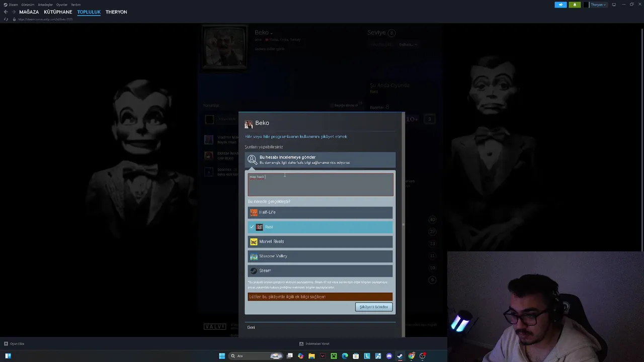Open File Explorer from the taskbar
Image resolution: width=644 pixels, height=362 pixels.
[311, 356]
